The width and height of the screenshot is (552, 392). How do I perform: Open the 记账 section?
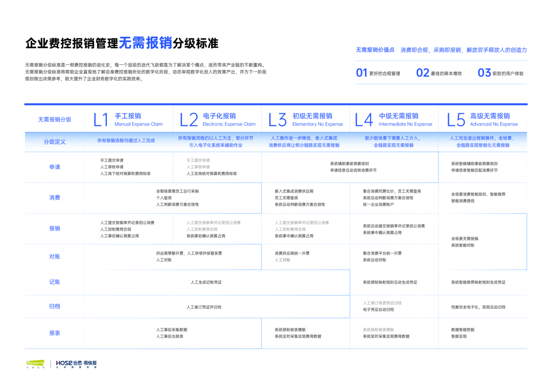[54, 281]
